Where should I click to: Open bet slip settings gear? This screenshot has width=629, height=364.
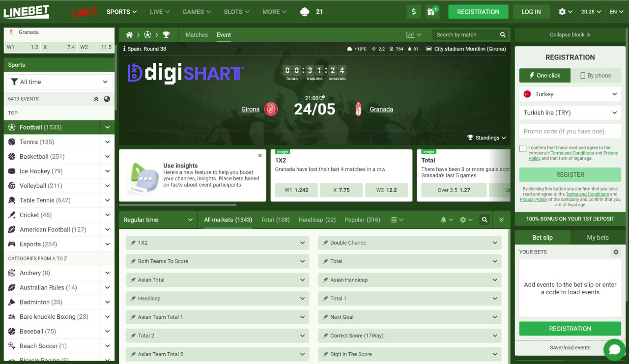coord(616,252)
